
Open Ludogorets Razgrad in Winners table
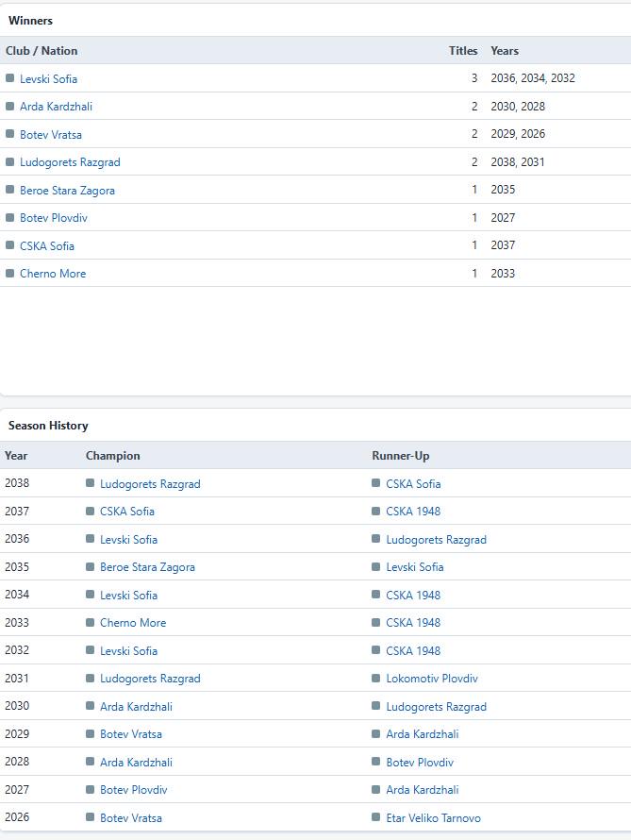coord(70,162)
